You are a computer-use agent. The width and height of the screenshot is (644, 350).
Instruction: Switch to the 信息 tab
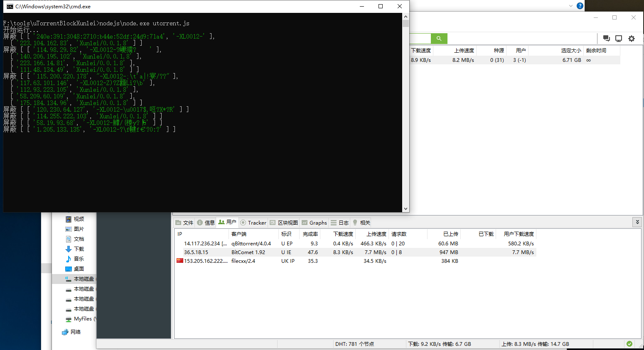pyautogui.click(x=206, y=223)
